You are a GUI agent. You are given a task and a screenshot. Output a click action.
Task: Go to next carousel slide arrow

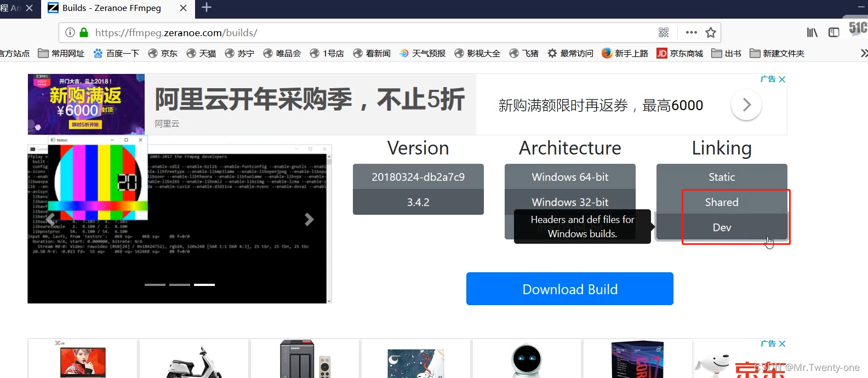(309, 220)
